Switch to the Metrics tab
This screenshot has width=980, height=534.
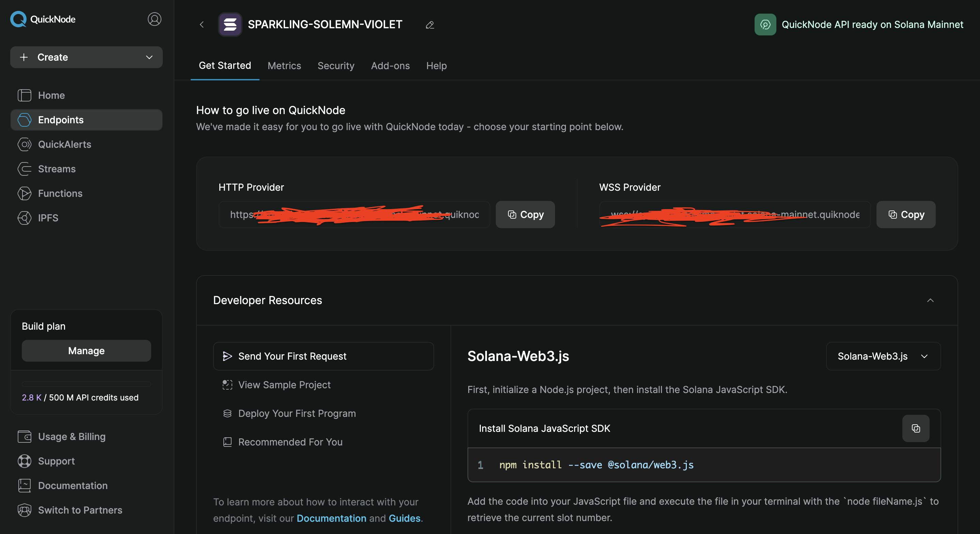pyautogui.click(x=284, y=66)
